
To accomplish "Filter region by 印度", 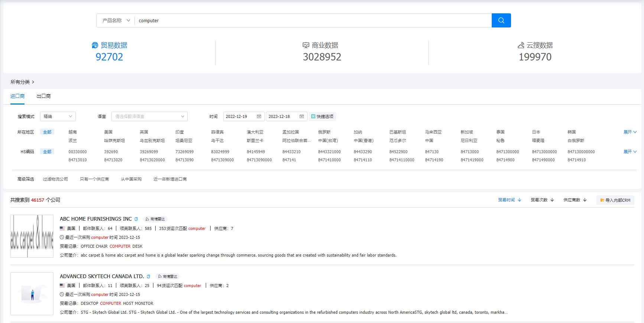I will (179, 132).
